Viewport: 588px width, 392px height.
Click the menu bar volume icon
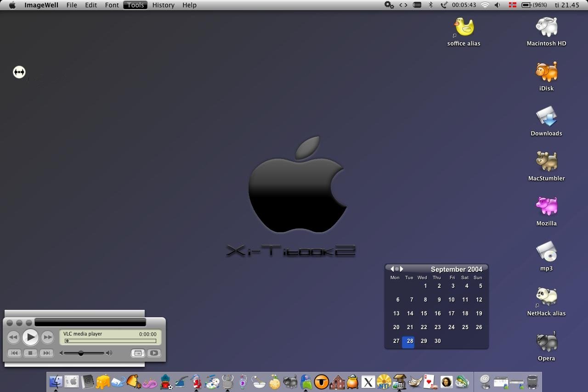tap(498, 5)
